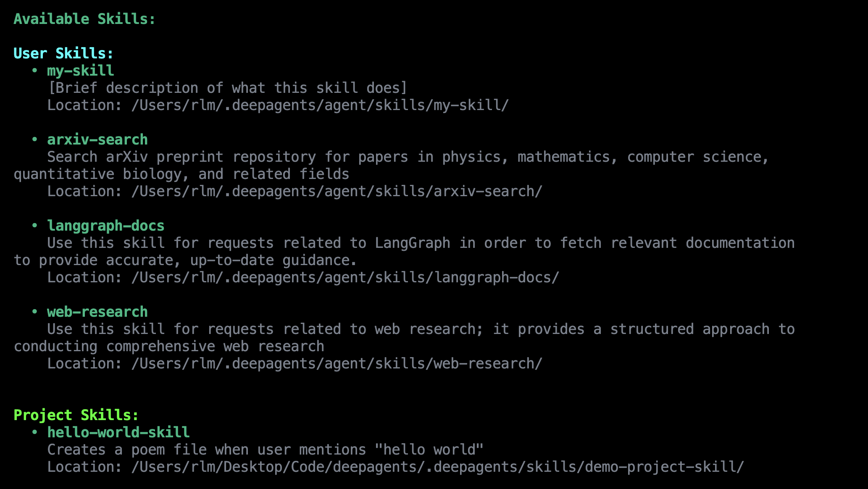Open the arxiv-search location path
Viewport: 868px width, 489px height.
337,191
